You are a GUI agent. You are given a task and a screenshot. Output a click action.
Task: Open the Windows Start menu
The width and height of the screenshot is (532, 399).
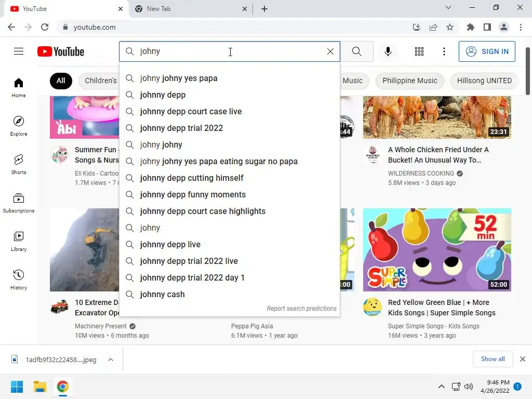coord(17,387)
